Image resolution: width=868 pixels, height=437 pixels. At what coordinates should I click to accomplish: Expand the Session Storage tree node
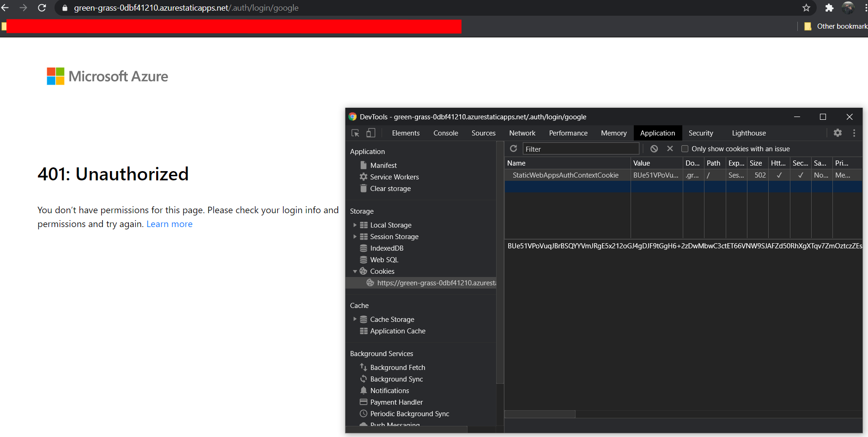[x=355, y=237]
